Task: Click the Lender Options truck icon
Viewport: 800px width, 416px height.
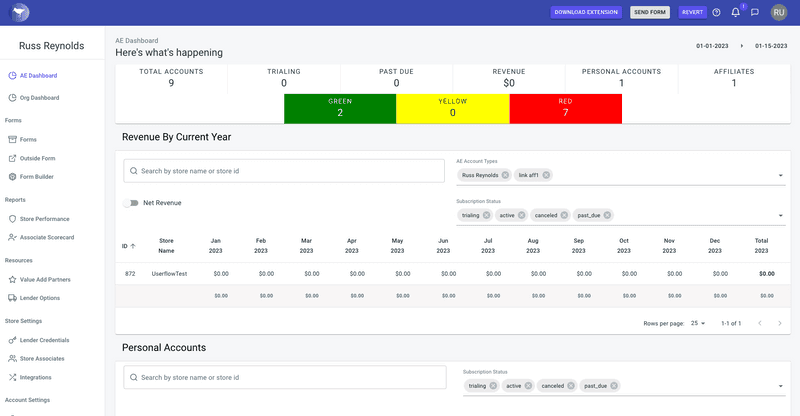Action: coord(12,298)
